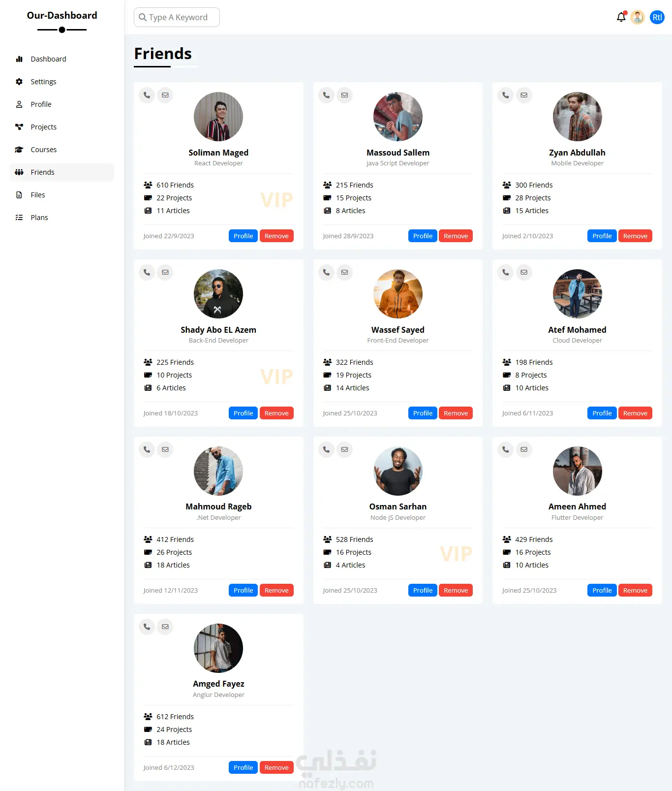Focus the Type A Keyword search field
Image resolution: width=672 pixels, height=791 pixels.
(177, 17)
